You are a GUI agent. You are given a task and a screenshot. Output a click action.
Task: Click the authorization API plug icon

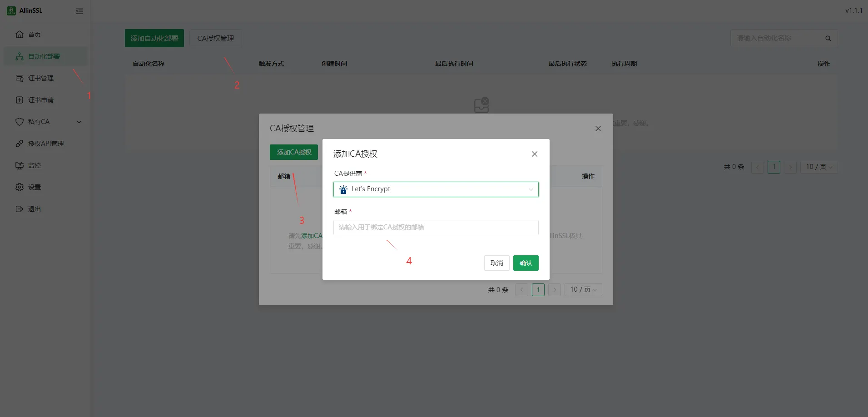(20, 144)
